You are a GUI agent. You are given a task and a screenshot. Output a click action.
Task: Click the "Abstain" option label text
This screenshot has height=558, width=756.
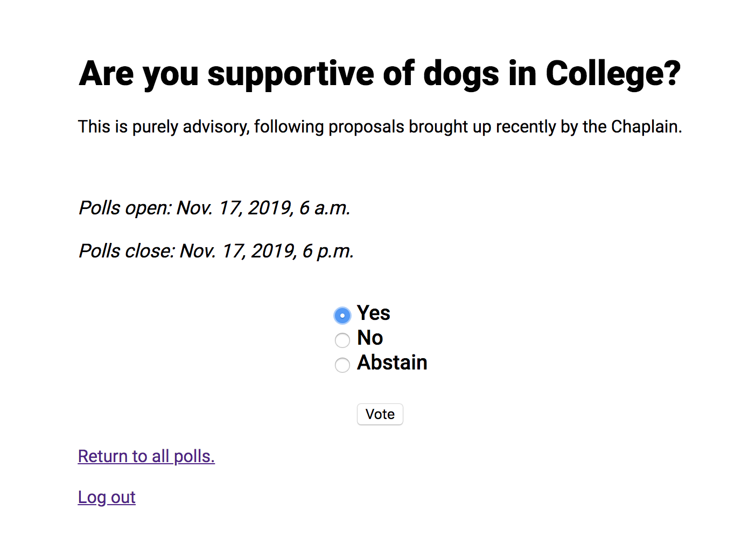[392, 362]
